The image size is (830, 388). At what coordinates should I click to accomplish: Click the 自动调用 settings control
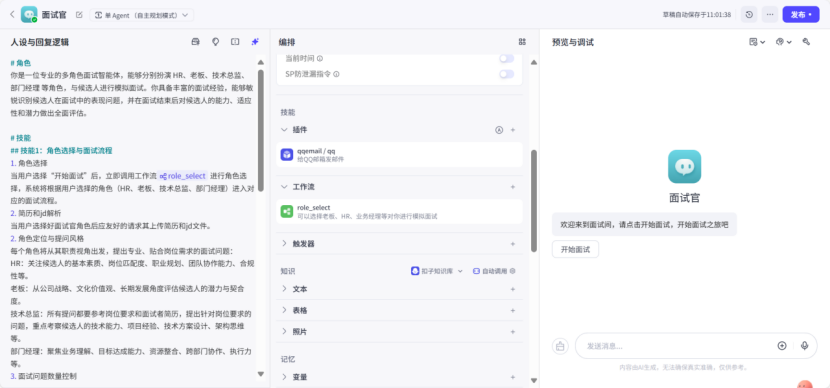(494, 271)
